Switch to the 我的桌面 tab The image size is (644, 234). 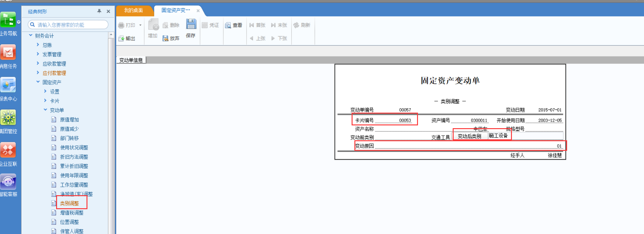(x=134, y=10)
